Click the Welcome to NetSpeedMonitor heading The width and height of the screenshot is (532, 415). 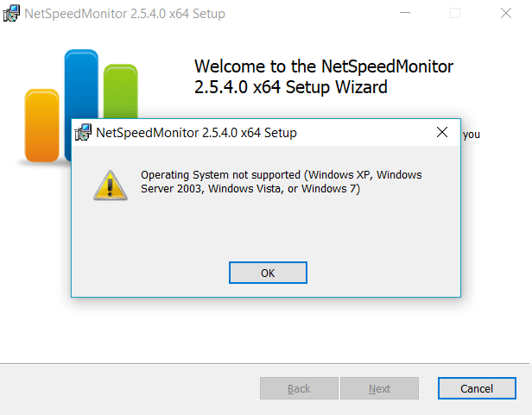coord(324,77)
